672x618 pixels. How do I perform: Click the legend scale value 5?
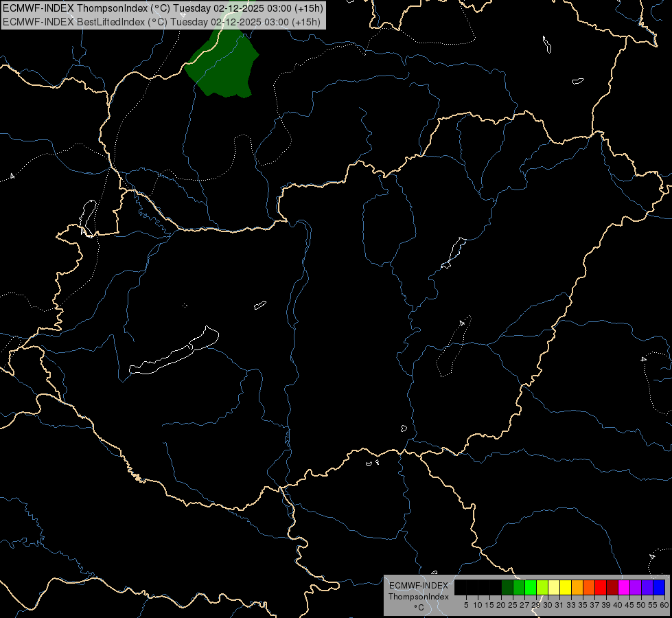pyautogui.click(x=466, y=605)
